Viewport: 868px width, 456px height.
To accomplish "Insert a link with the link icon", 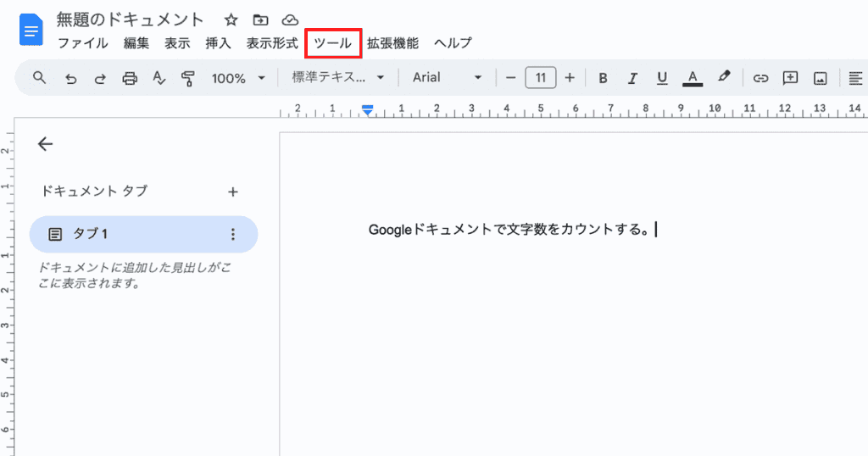I will tap(760, 78).
